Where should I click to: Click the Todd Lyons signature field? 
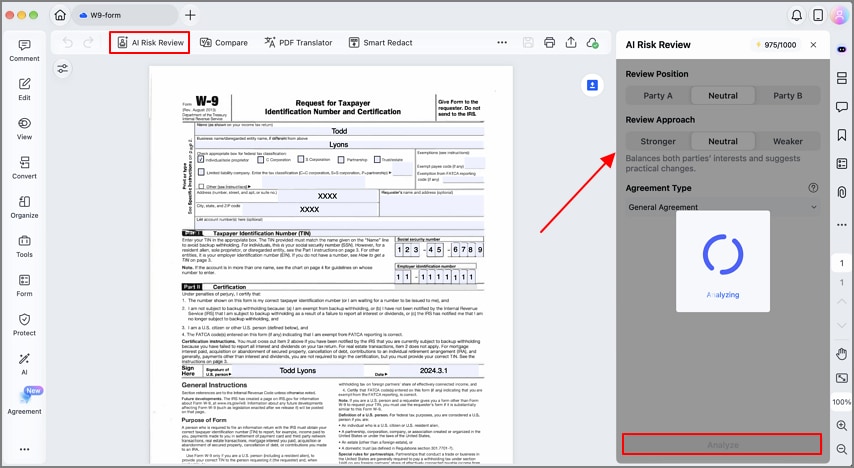(297, 370)
